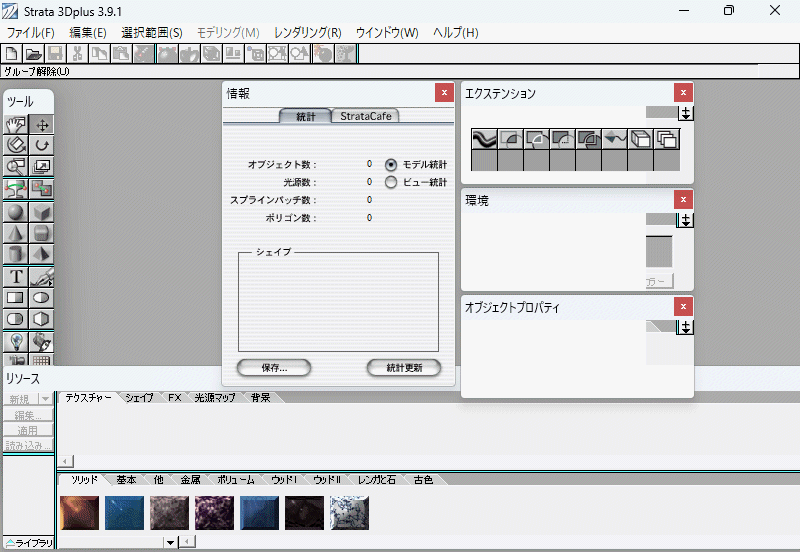This screenshot has height=552, width=800.
Task: Open the ファイル(F) menu
Action: pyautogui.click(x=31, y=33)
